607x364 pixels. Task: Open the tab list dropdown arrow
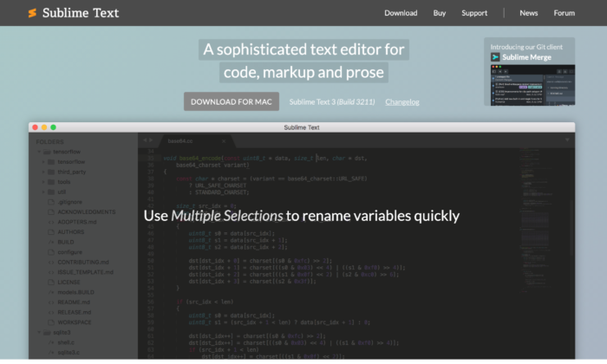tap(567, 140)
